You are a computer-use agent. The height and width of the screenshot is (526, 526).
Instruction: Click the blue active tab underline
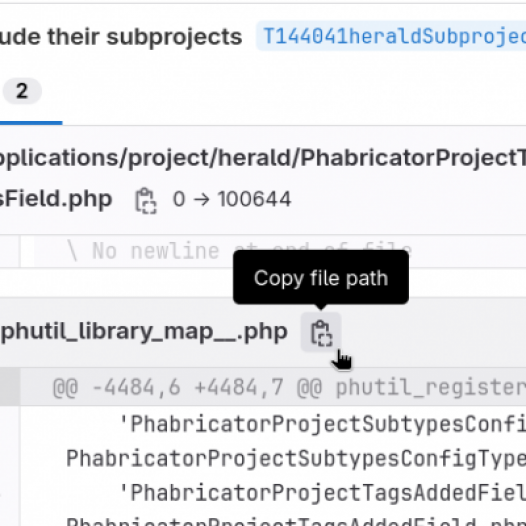click(x=31, y=123)
